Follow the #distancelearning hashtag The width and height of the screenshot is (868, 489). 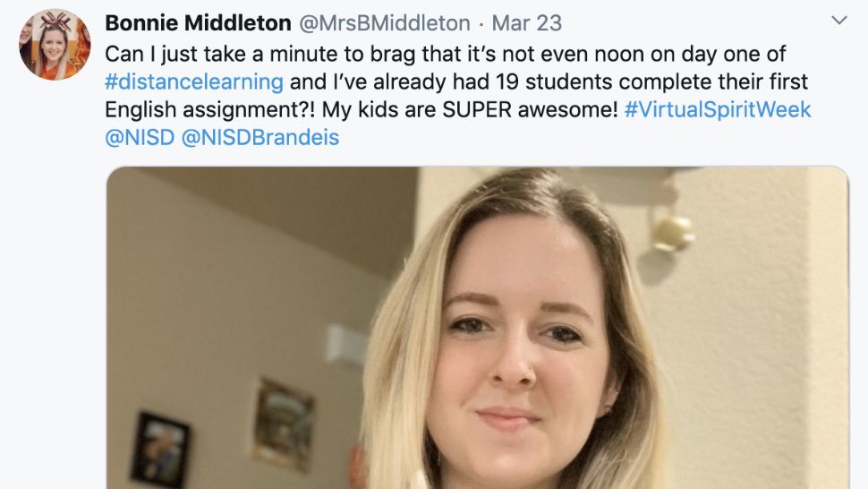194,81
